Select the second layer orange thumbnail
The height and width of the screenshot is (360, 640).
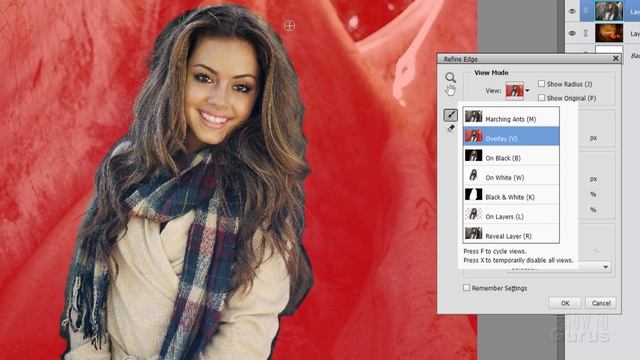pos(609,33)
